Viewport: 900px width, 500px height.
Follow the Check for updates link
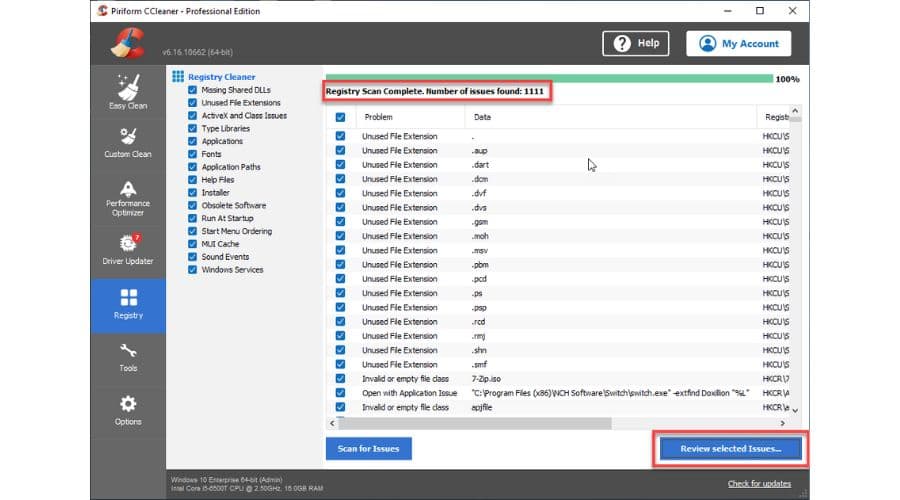click(x=759, y=483)
